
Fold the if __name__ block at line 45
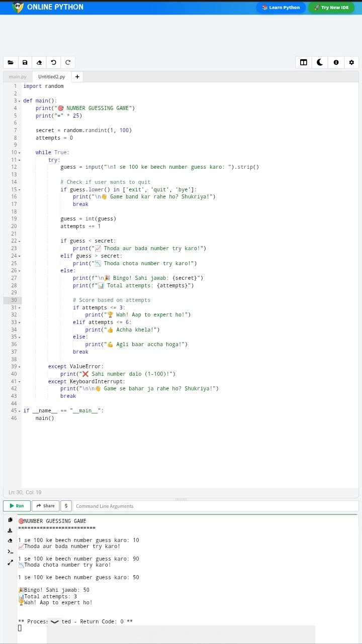pos(19,411)
